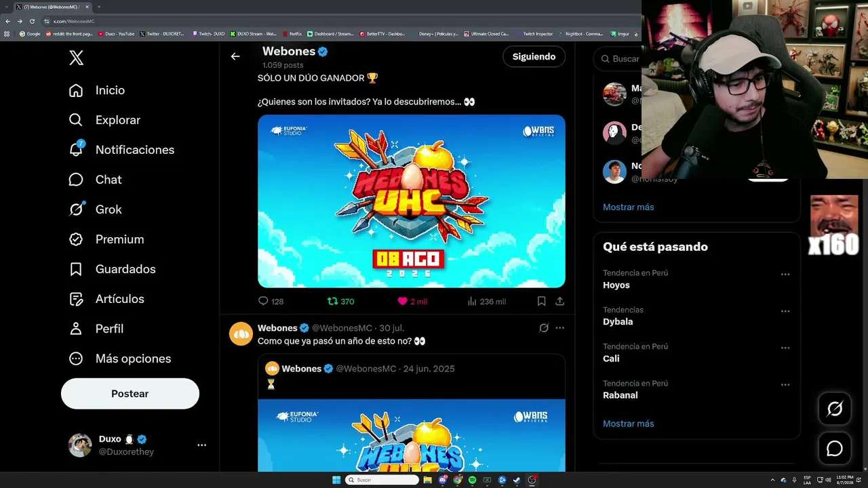Open the Twitch Inspector bookmark
This screenshot has height=488, width=868.
click(x=534, y=34)
